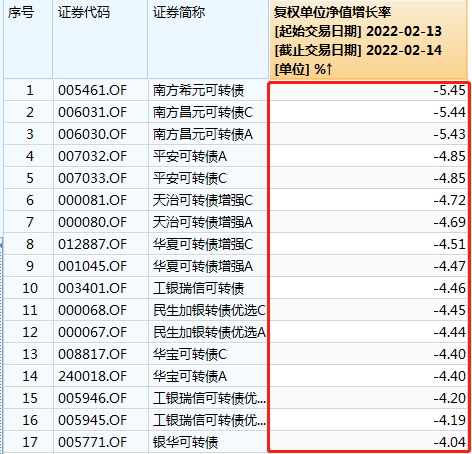Select the 平安可转债A row name
The image size is (472, 454).
coord(190,156)
